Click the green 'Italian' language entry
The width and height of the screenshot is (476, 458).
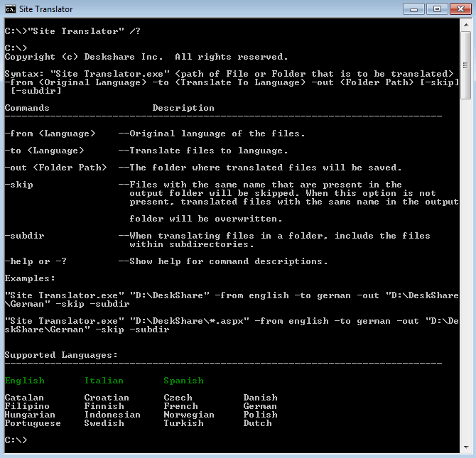(104, 381)
